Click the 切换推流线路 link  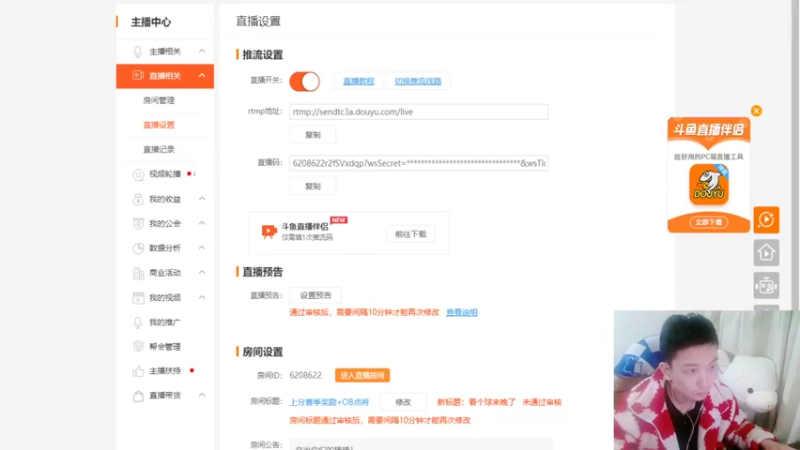coord(418,81)
